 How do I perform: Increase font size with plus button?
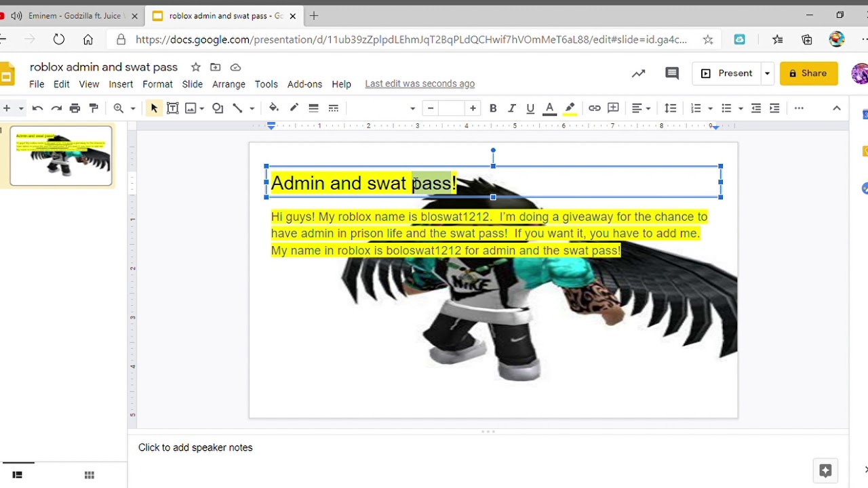point(473,108)
